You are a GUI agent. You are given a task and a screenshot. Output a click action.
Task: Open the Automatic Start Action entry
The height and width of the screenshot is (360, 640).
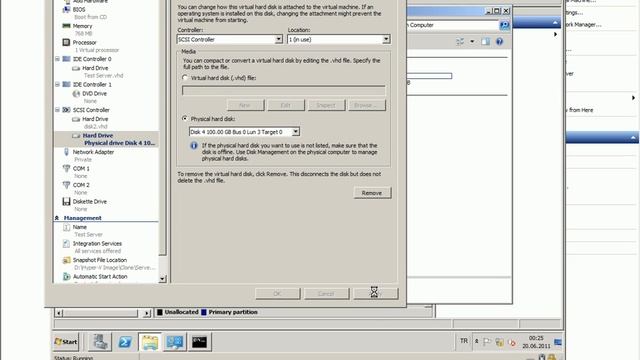pos(100,277)
